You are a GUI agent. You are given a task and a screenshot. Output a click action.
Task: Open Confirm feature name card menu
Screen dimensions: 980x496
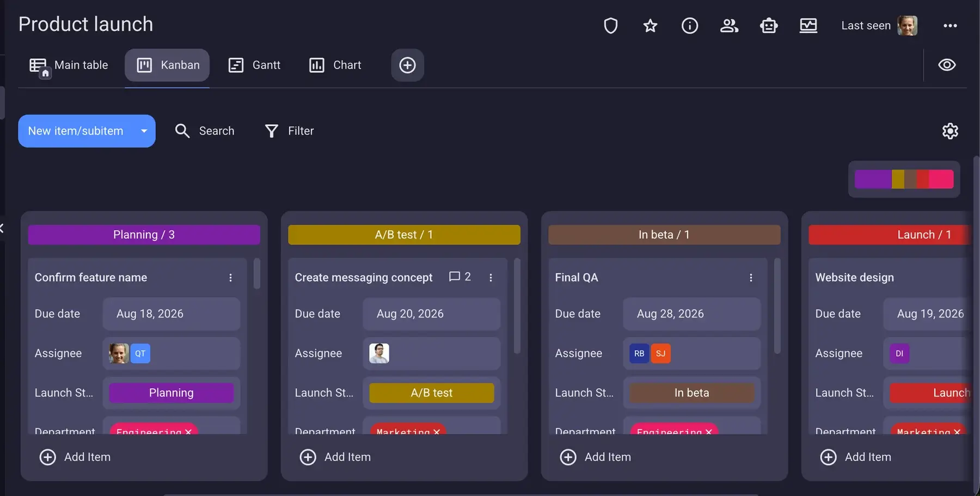pyautogui.click(x=230, y=278)
